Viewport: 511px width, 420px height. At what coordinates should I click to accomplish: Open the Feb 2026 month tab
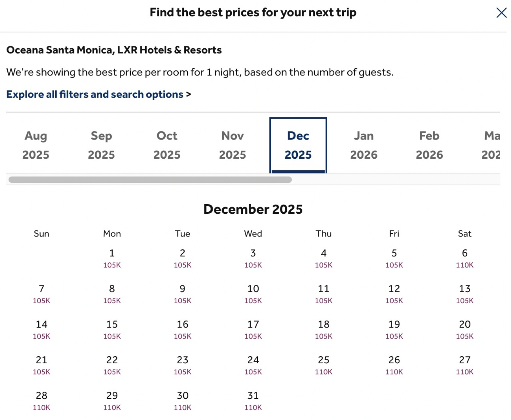[x=429, y=145]
